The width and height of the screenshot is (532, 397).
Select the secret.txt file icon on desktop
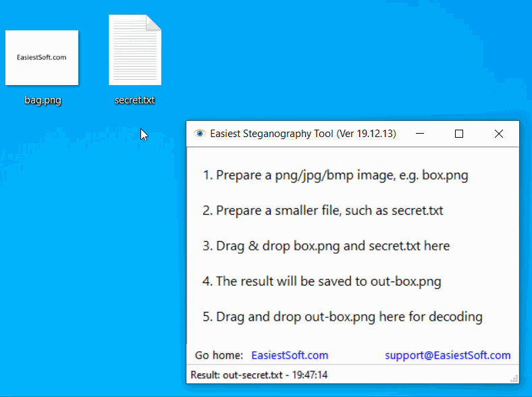point(135,50)
